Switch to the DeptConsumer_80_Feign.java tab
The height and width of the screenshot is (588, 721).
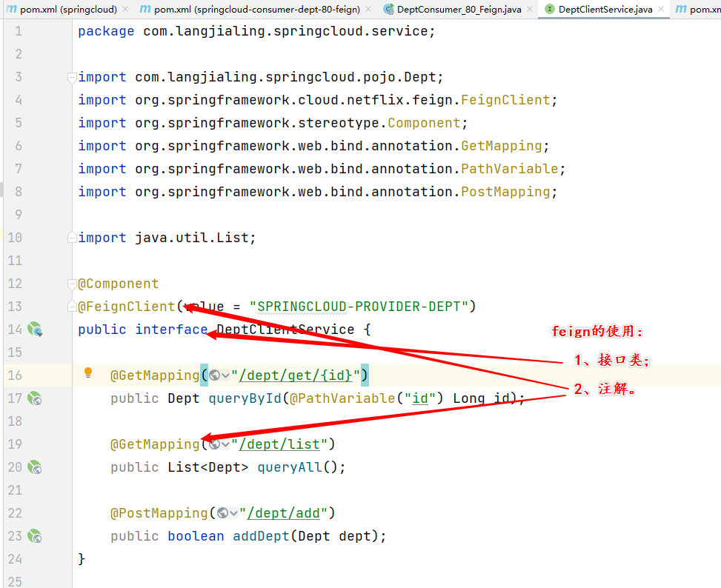click(459, 9)
